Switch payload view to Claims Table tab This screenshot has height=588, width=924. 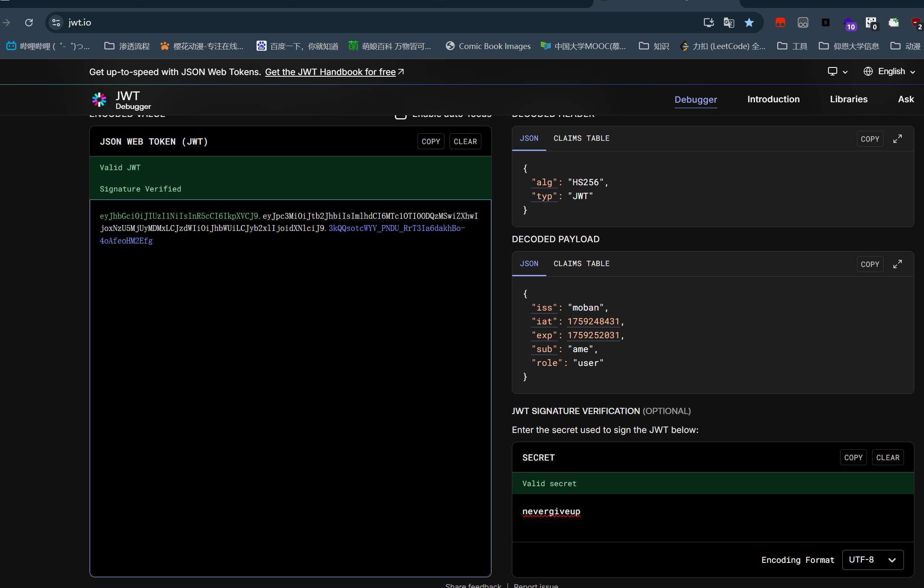[581, 264]
